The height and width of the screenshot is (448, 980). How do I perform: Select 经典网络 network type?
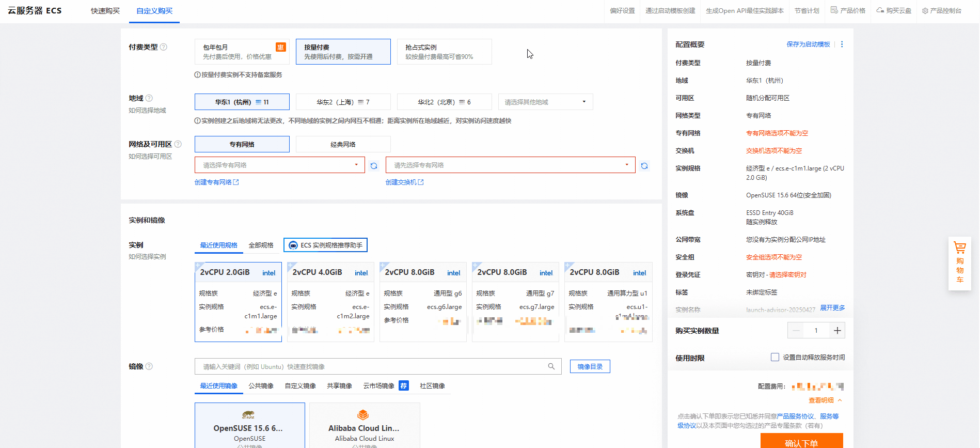pyautogui.click(x=343, y=144)
